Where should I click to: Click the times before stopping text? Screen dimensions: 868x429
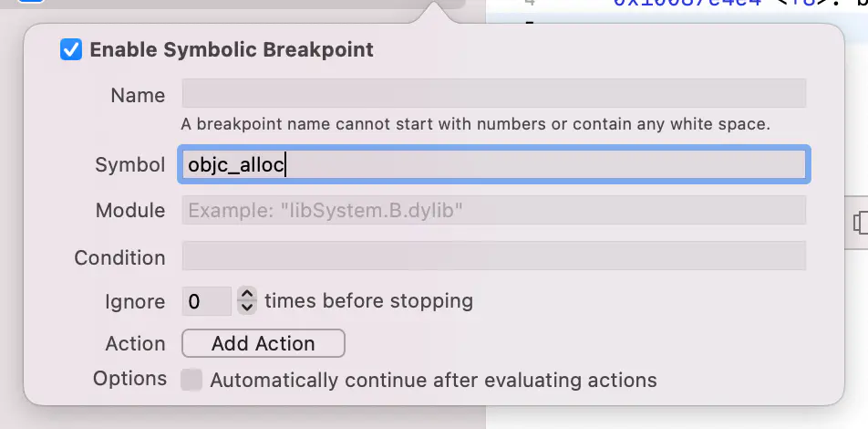pyautogui.click(x=368, y=301)
